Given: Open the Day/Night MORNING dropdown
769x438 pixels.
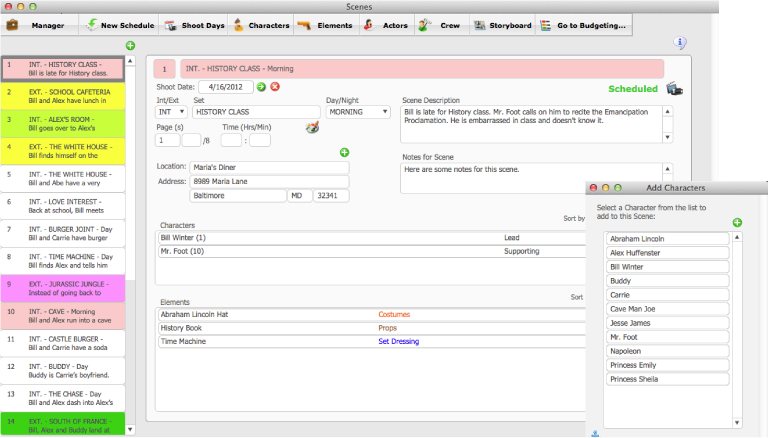Looking at the screenshot, I should pos(357,112).
